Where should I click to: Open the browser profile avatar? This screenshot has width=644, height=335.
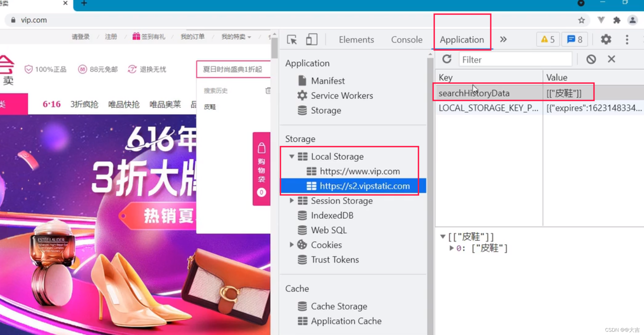633,20
